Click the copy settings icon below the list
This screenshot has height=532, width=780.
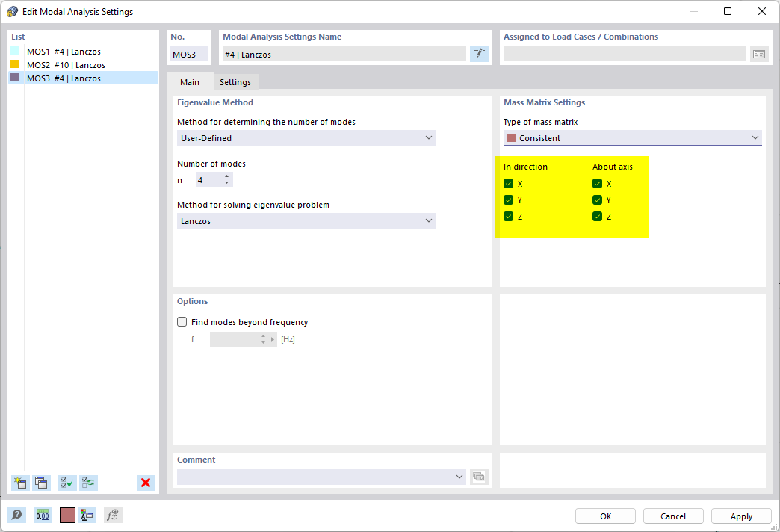click(x=41, y=483)
